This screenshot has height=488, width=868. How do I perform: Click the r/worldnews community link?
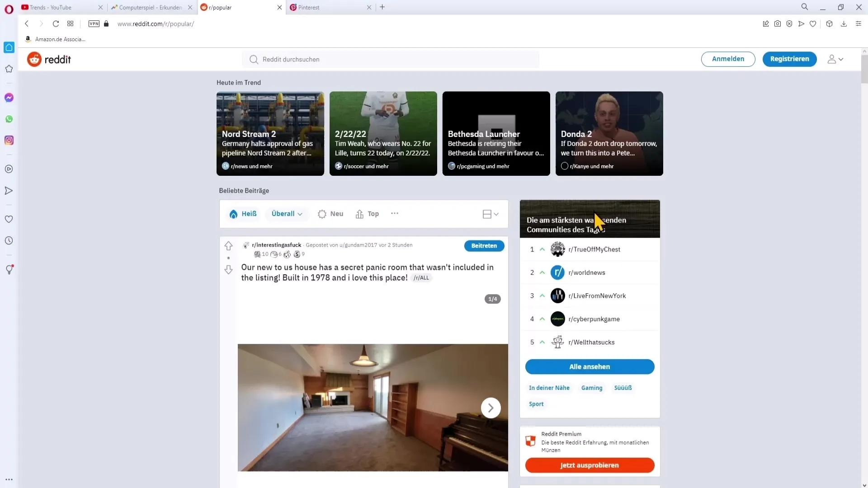[587, 272]
